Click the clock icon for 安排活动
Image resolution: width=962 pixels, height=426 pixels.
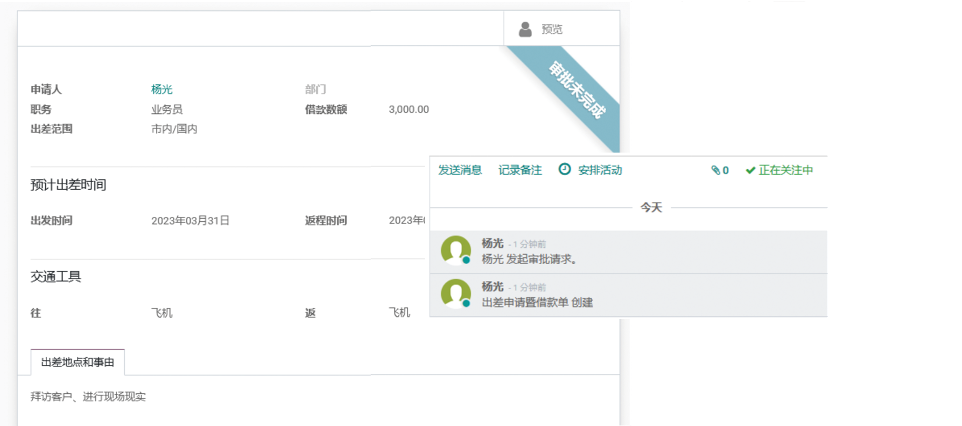click(x=565, y=170)
